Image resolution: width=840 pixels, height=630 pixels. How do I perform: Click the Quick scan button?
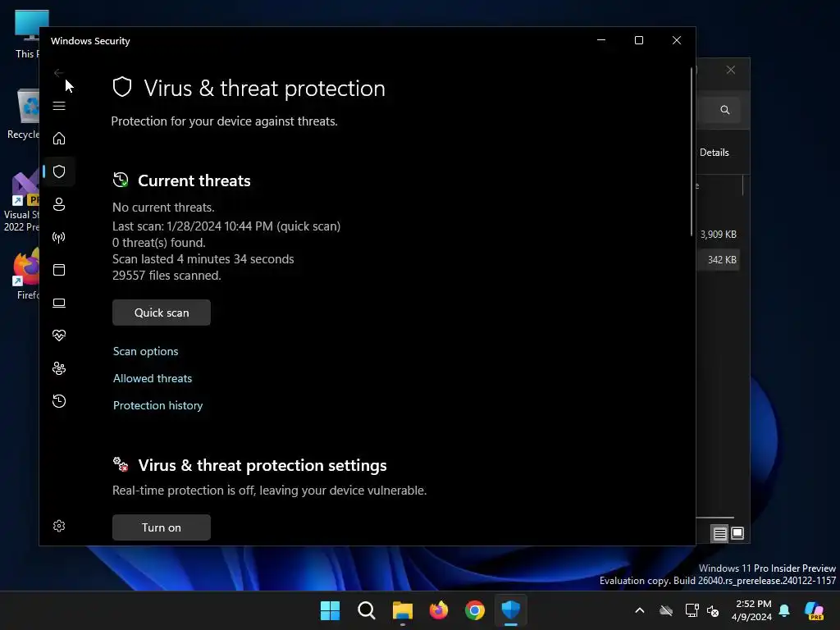point(162,313)
